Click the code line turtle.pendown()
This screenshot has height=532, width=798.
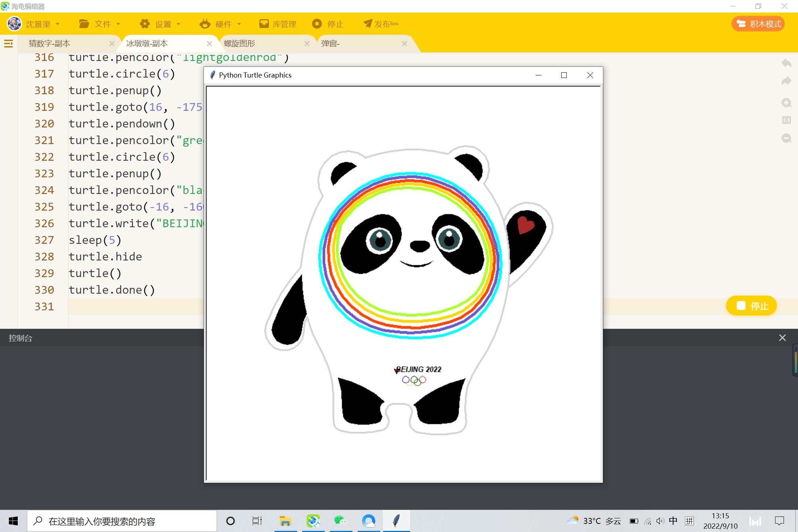[122, 124]
